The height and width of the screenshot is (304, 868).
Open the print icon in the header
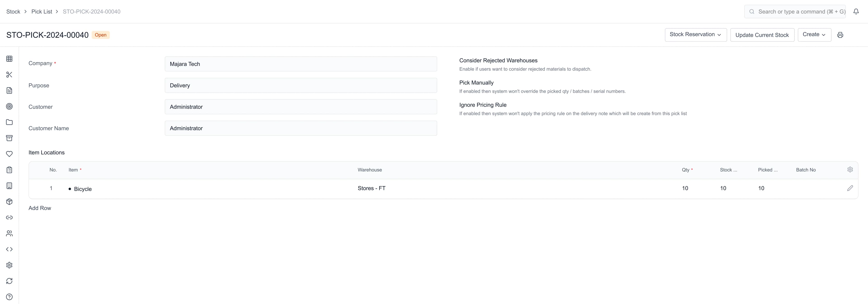coord(840,35)
